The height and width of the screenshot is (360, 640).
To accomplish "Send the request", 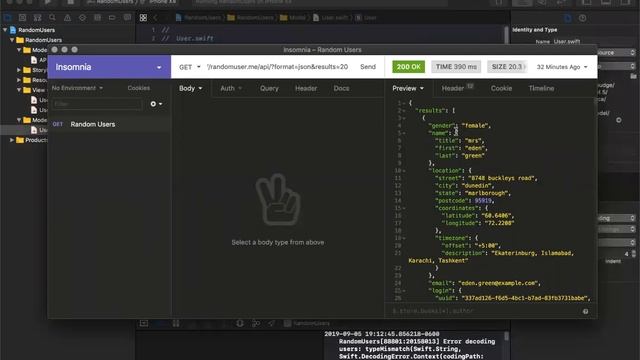I will tap(368, 67).
